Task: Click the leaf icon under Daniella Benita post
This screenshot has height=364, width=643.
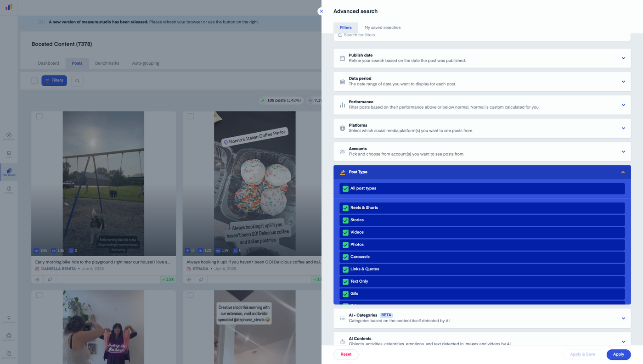Action: click(50, 279)
